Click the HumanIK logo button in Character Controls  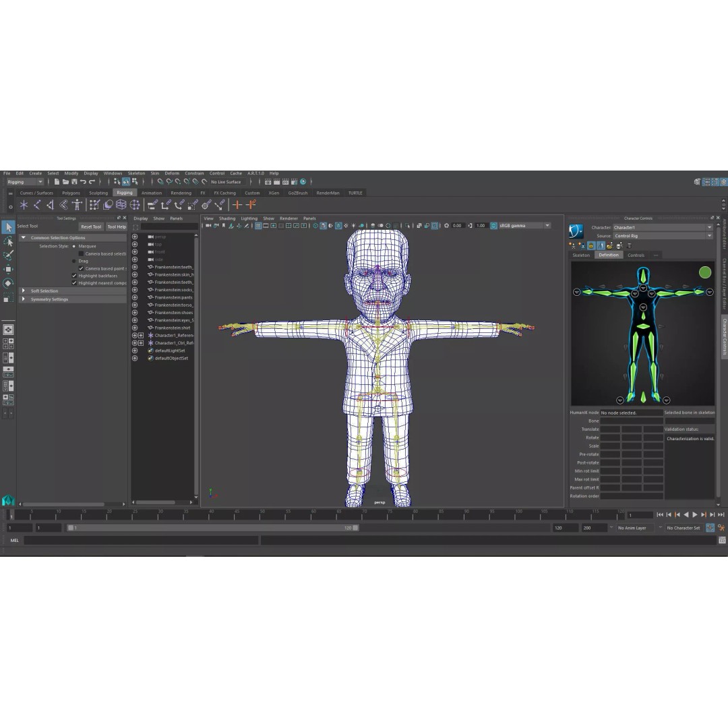click(576, 231)
